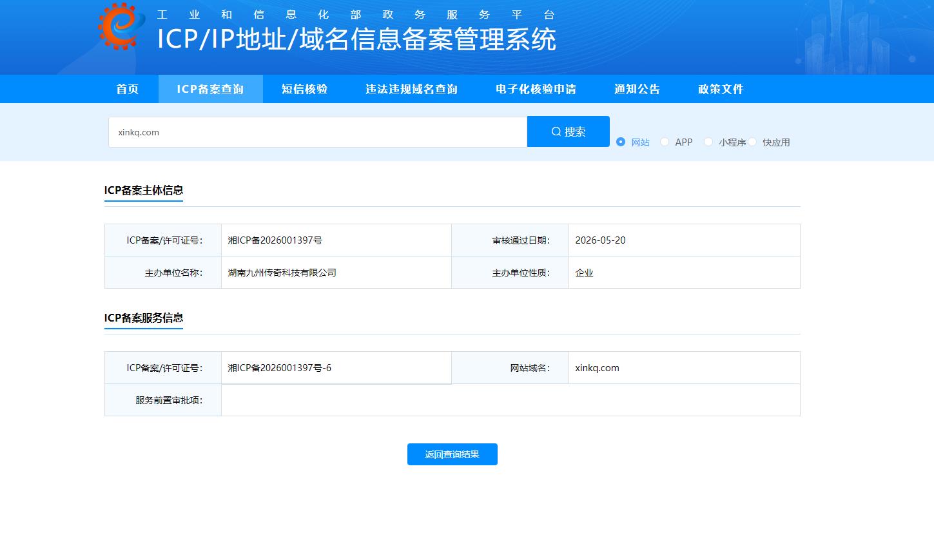The height and width of the screenshot is (560, 934).
Task: Click 返回查询结果 button
Action: (452, 454)
